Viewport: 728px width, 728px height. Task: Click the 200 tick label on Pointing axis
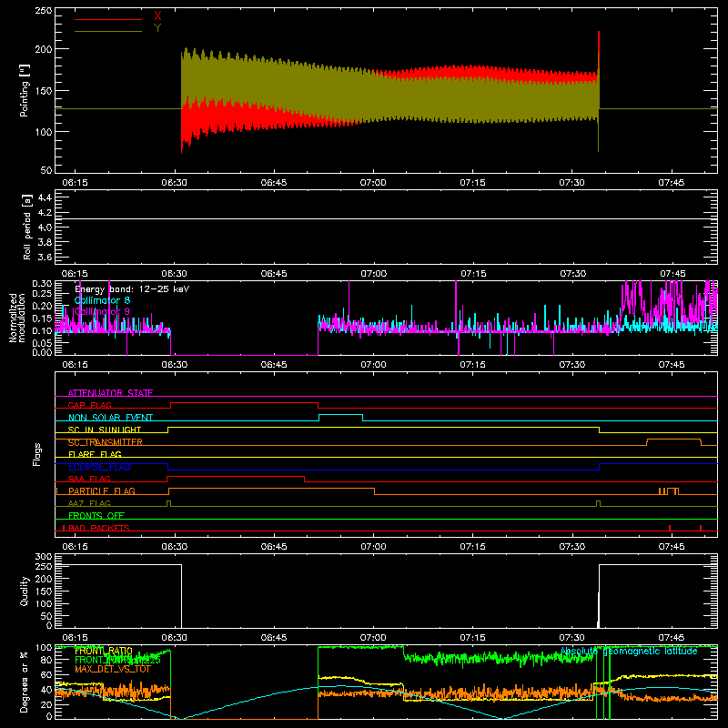coord(43,49)
